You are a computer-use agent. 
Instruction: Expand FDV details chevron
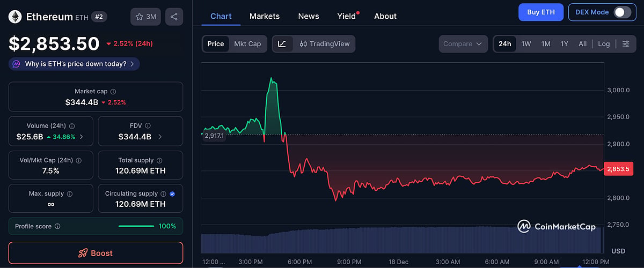tap(159, 137)
